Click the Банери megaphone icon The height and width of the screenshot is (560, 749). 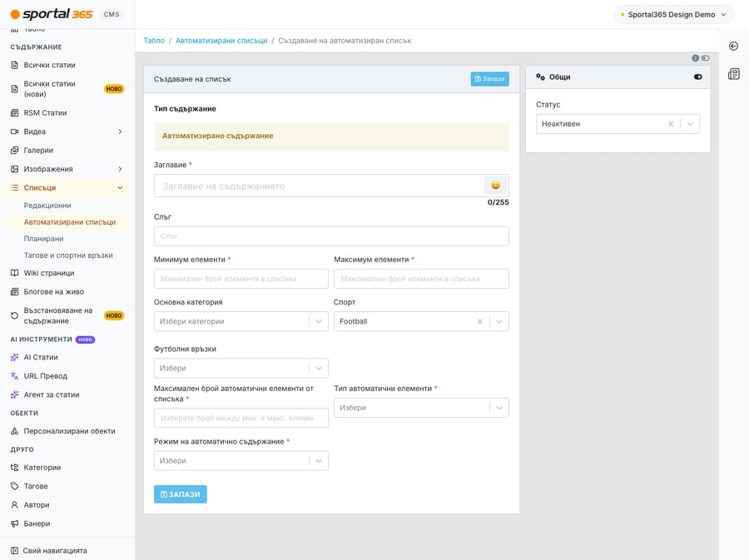(14, 523)
